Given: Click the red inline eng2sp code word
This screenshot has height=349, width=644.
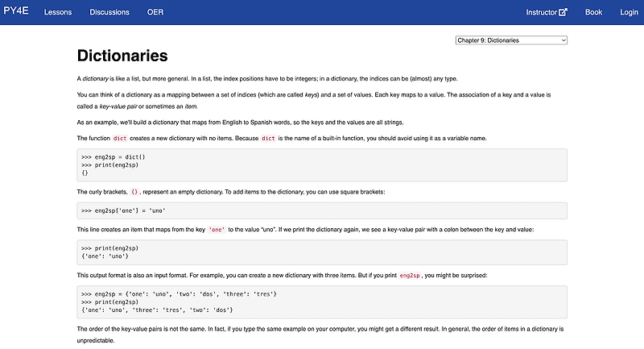Looking at the screenshot, I should point(410,276).
